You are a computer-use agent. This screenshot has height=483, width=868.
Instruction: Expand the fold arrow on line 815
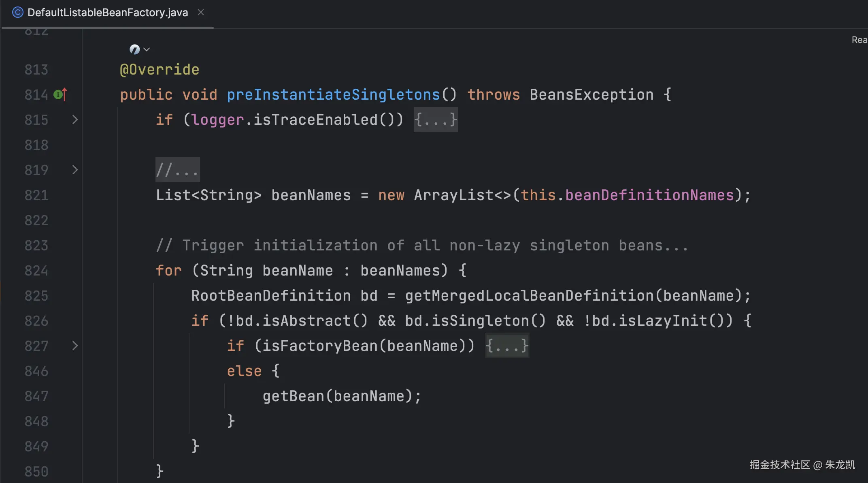click(x=75, y=120)
